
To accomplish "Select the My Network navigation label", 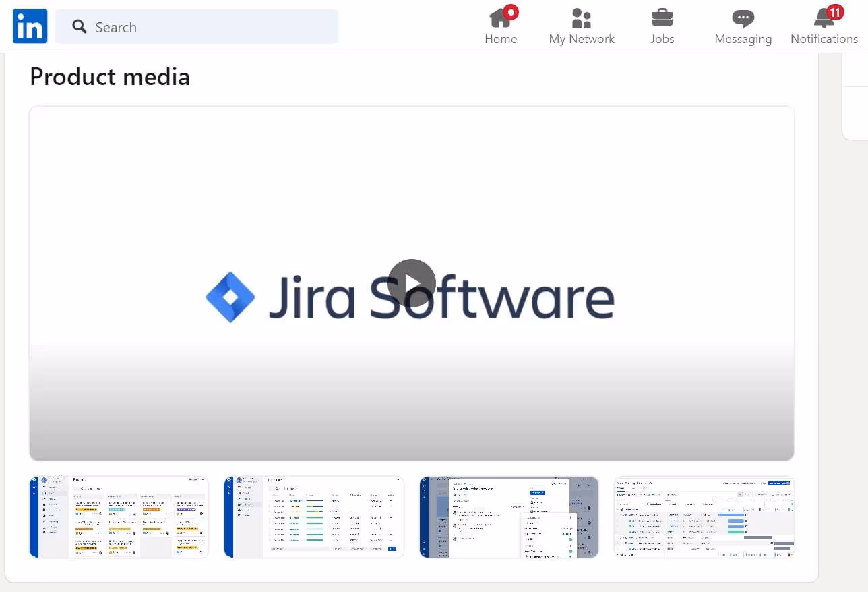I will point(582,38).
